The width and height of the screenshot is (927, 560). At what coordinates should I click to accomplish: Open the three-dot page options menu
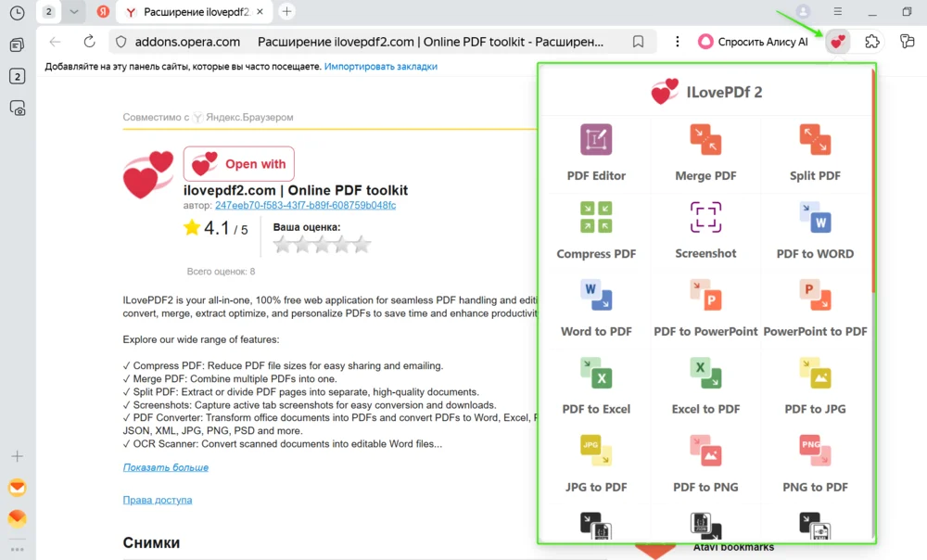pyautogui.click(x=677, y=42)
